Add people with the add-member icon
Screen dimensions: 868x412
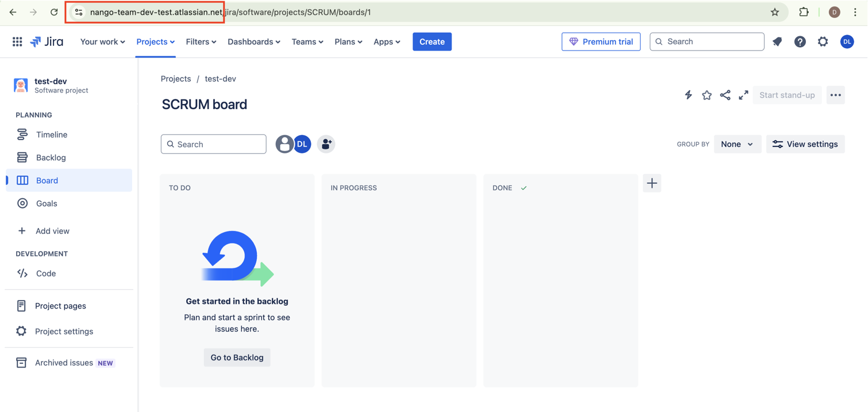pos(326,144)
